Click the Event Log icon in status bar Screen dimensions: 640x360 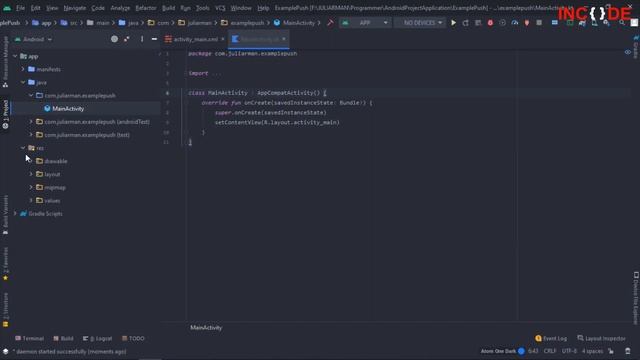point(538,338)
